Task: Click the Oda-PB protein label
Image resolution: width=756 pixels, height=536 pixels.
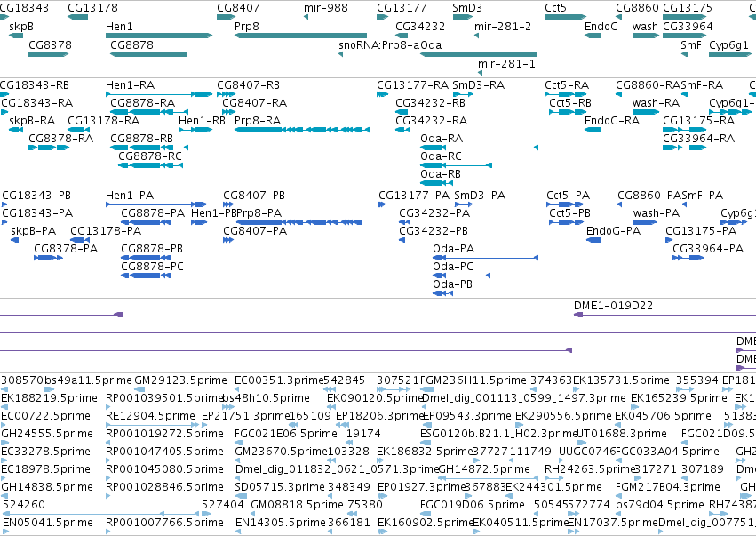Action: [452, 284]
